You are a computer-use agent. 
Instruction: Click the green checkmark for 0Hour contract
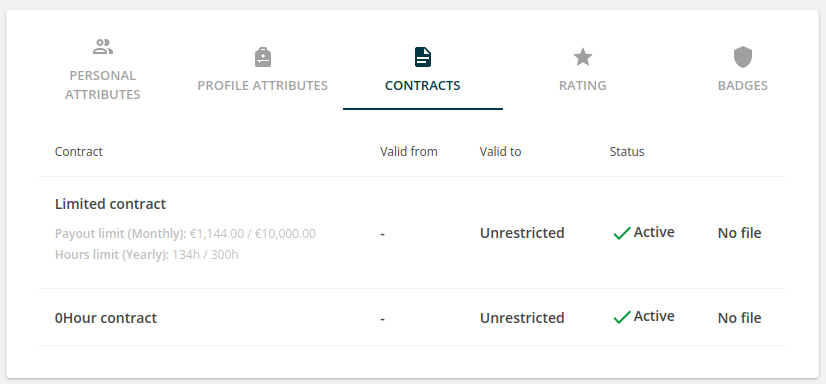click(x=622, y=317)
